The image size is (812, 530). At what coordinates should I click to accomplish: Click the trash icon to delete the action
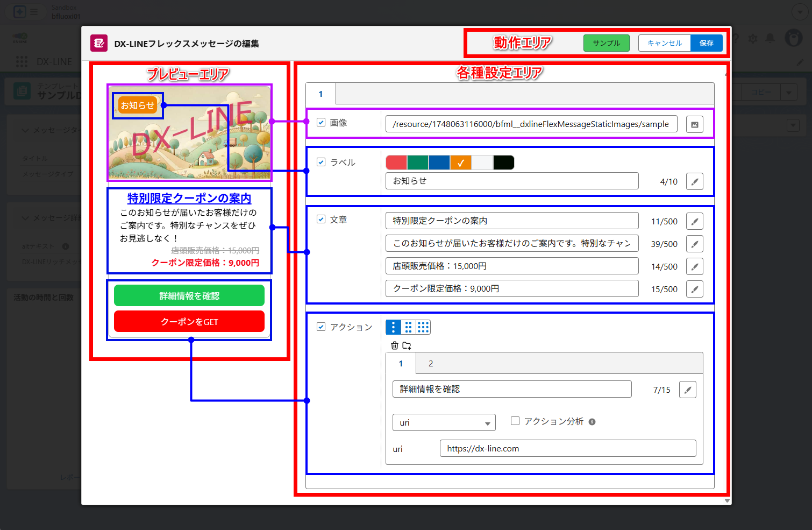(395, 345)
